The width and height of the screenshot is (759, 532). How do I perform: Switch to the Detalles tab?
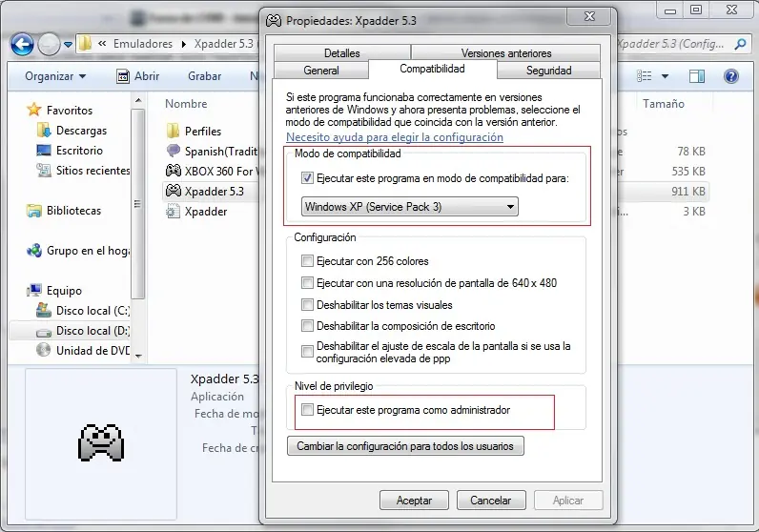coord(341,53)
